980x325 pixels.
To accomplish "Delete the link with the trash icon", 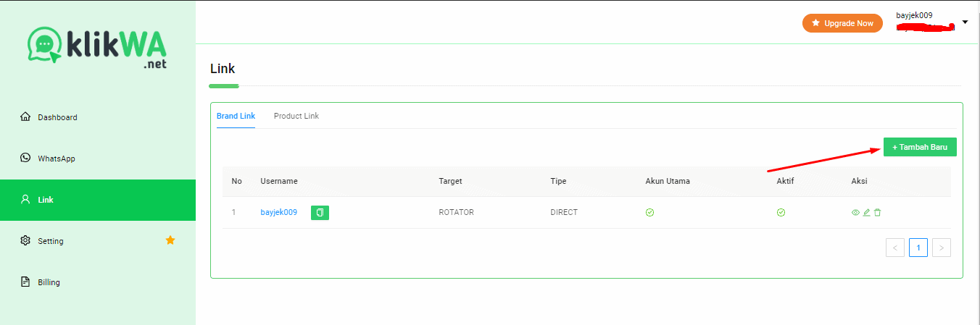I will point(878,212).
